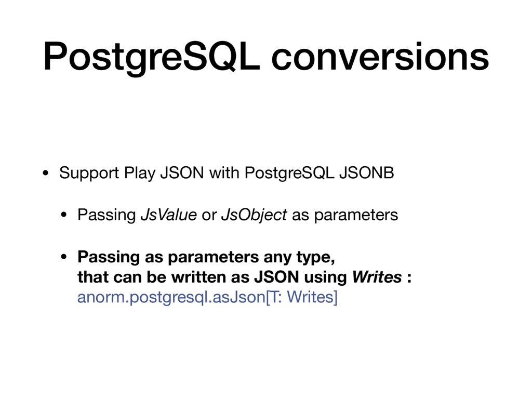Click the bullet before the bold Passing line

[64, 257]
